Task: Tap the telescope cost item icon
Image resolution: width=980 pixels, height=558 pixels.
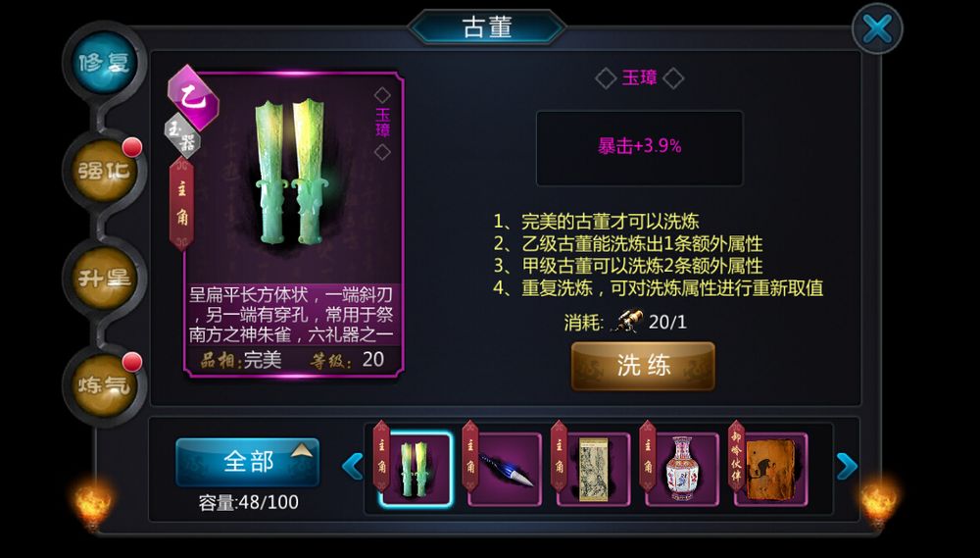Action: pyautogui.click(x=627, y=322)
